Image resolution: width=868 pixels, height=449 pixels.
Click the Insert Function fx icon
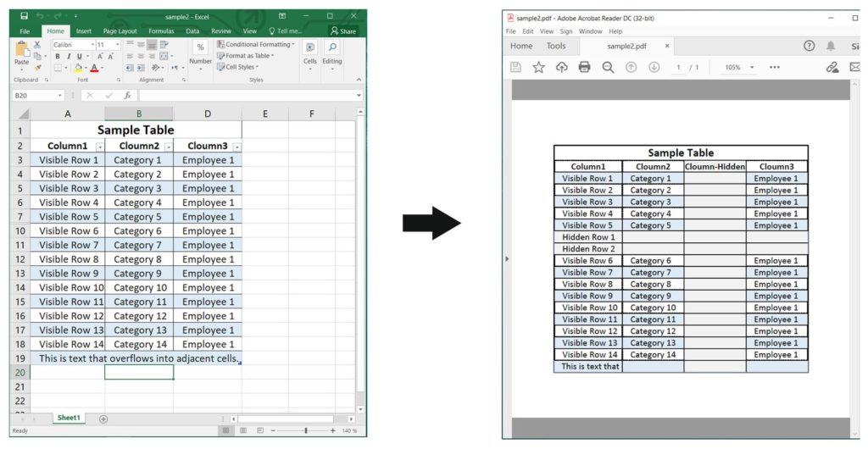[x=127, y=96]
